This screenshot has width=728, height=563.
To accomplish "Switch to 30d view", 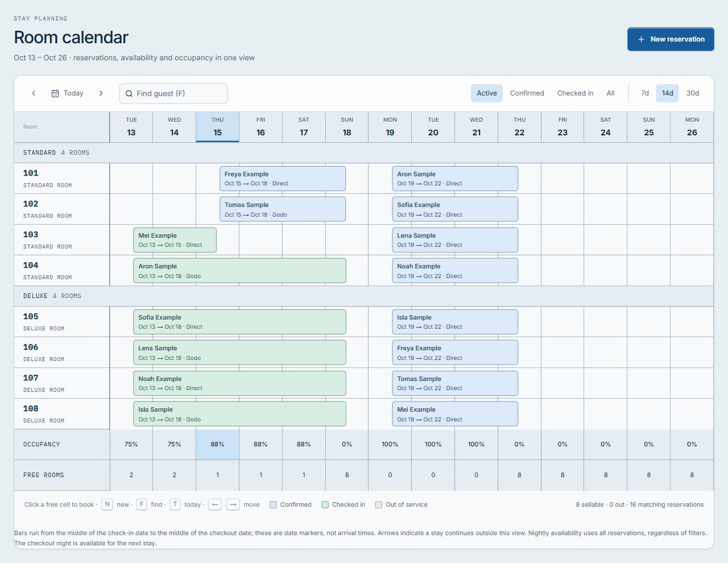I will point(693,93).
